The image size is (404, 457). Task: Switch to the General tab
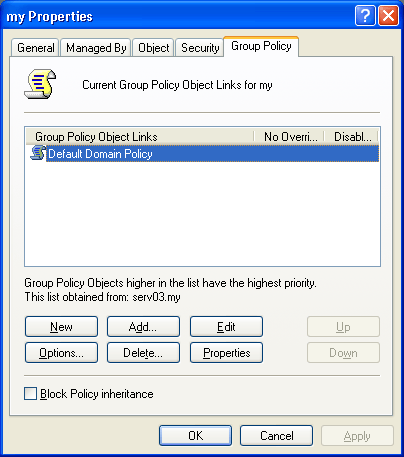point(36,48)
